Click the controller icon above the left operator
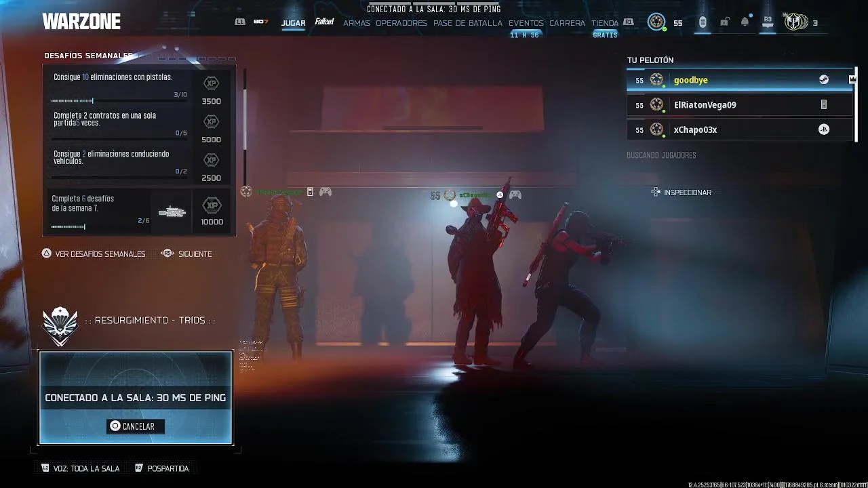 325,192
